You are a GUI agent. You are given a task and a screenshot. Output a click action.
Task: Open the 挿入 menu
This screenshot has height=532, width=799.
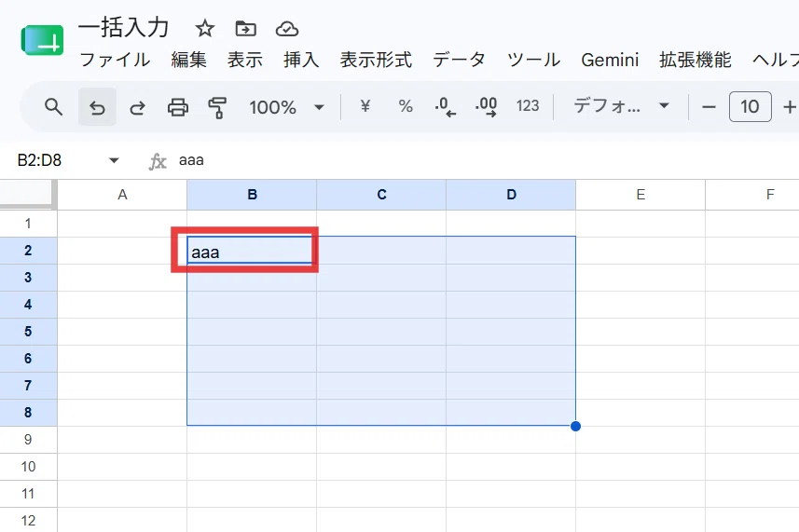click(x=301, y=60)
